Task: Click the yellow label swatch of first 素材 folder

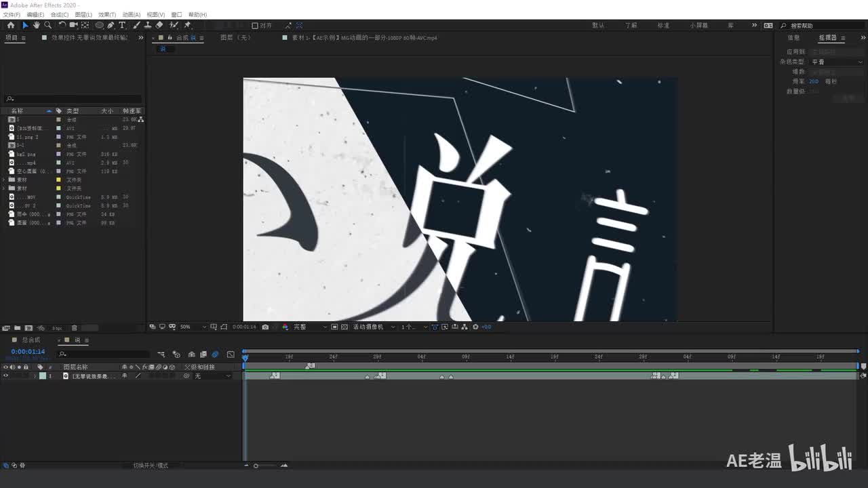Action: pos(59,180)
